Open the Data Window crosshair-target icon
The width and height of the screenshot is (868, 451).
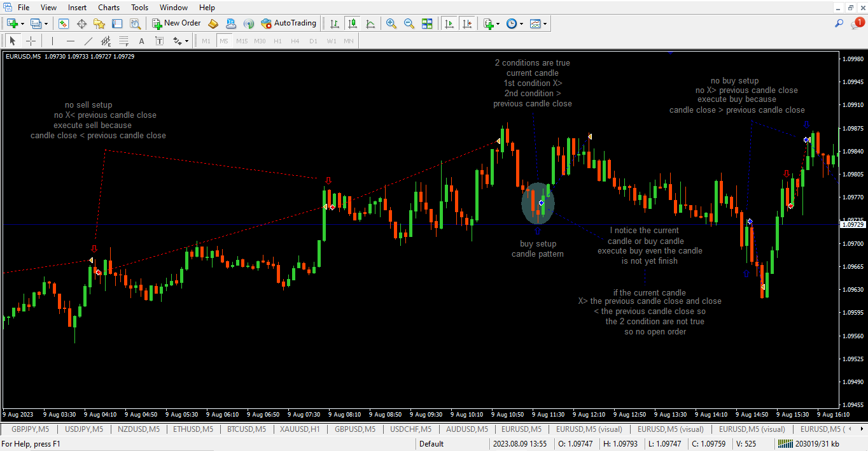(x=81, y=24)
